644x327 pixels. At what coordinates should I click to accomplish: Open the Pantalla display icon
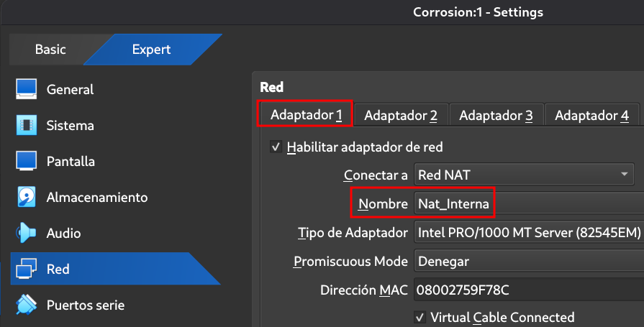coord(27,161)
